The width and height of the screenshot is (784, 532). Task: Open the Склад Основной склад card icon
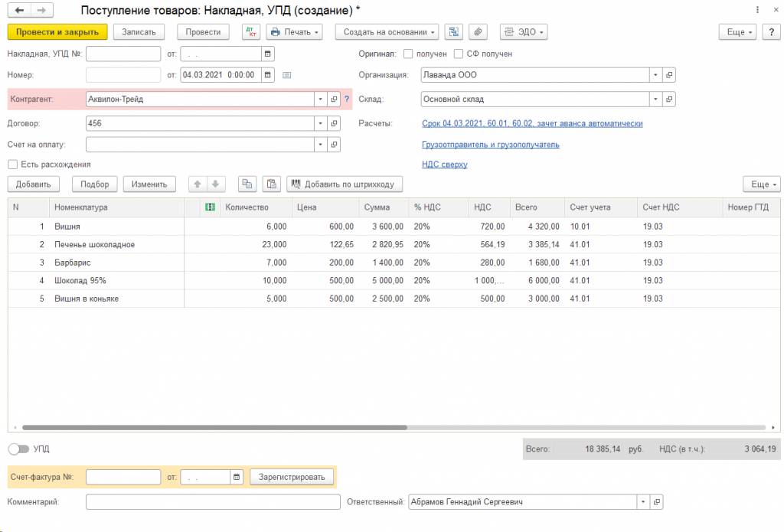click(x=669, y=99)
